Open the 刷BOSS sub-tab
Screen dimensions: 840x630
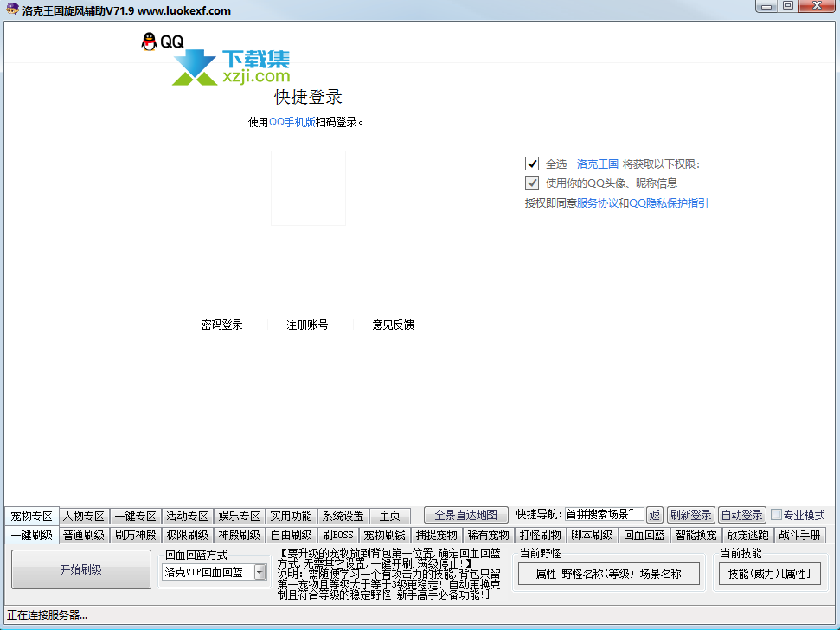(x=338, y=535)
